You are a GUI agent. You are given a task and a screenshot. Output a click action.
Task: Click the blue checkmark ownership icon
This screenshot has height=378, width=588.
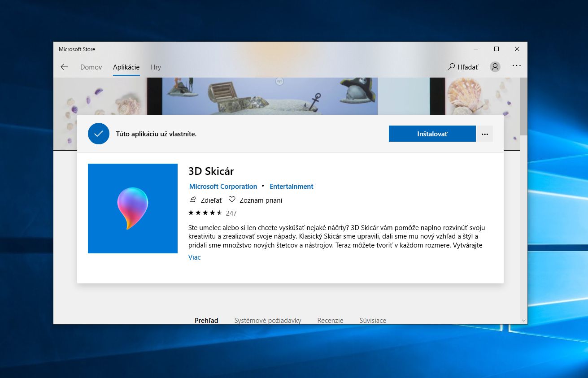coord(99,134)
